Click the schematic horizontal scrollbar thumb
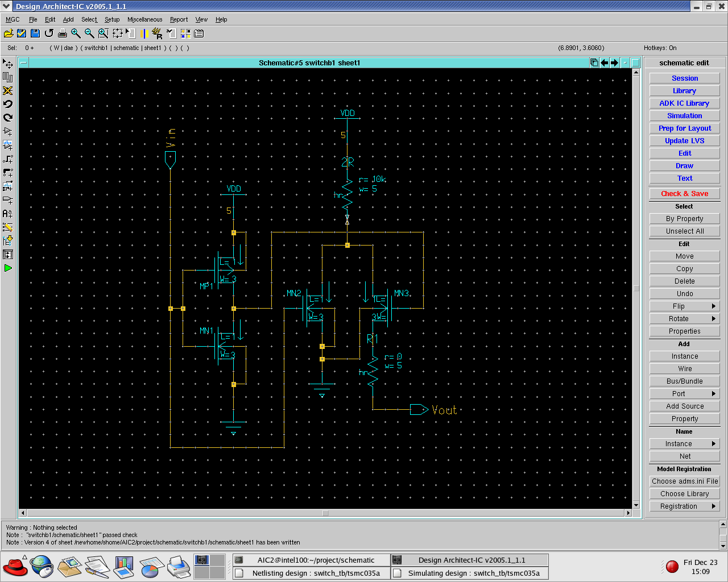This screenshot has height=582, width=728. coord(325,513)
